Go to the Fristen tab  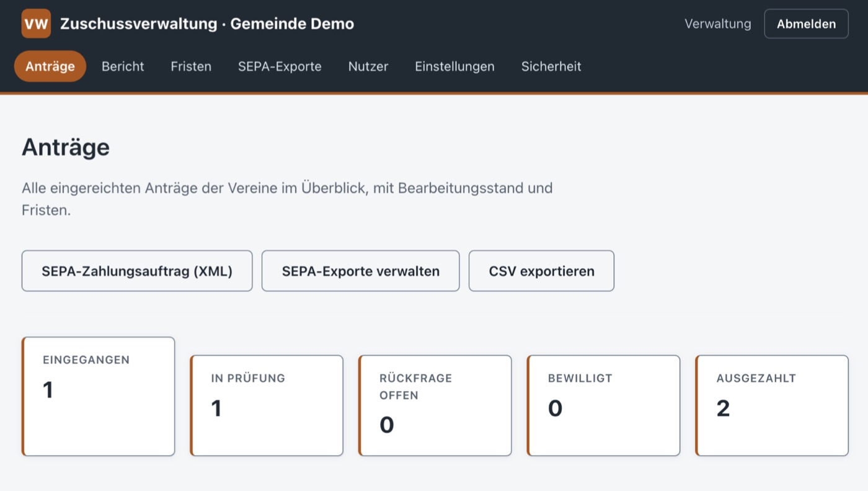click(x=191, y=66)
